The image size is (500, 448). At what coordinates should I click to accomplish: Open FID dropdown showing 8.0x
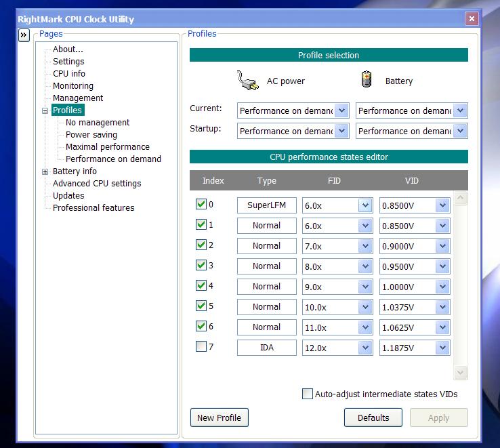pos(365,266)
